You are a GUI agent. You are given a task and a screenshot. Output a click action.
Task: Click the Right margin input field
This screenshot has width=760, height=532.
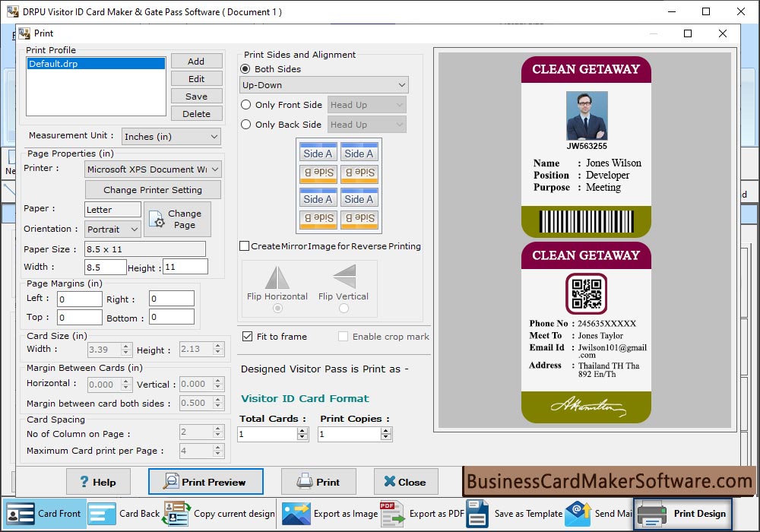coord(172,299)
